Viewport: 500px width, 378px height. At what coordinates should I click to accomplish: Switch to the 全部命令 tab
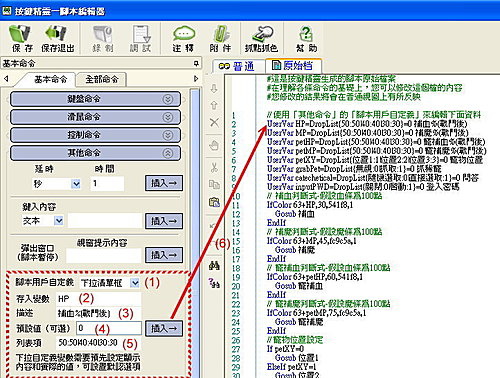102,79
